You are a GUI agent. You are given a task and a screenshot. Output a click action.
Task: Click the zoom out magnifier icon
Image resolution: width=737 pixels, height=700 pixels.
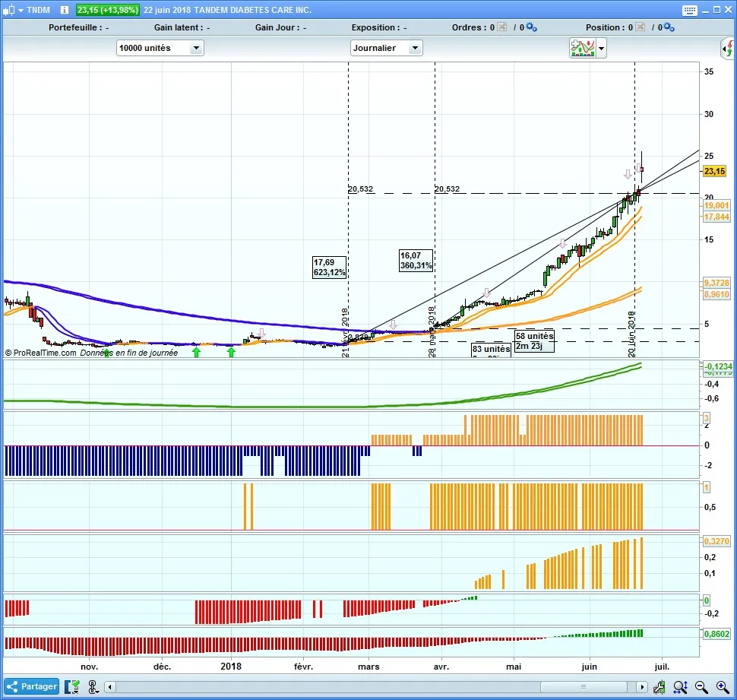point(701,687)
